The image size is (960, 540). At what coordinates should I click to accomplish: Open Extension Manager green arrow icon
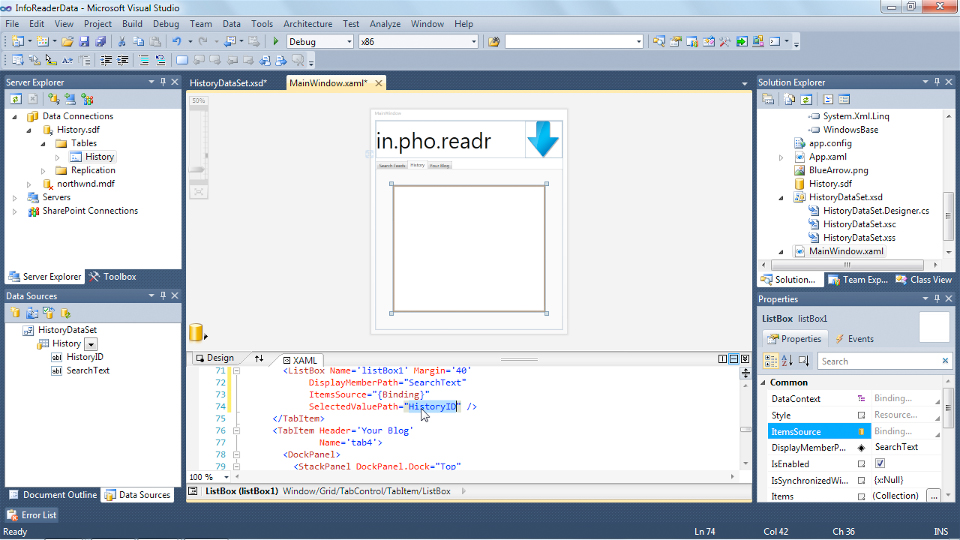741,42
